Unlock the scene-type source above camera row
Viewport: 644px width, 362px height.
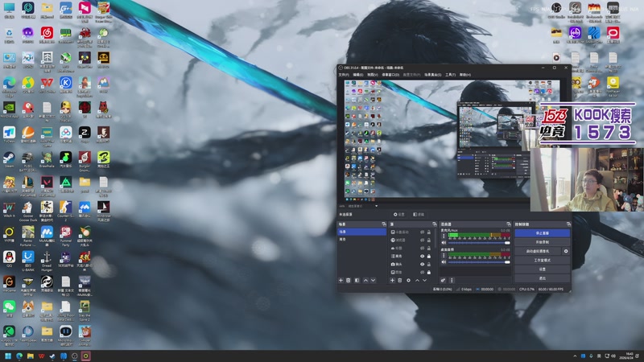click(429, 256)
